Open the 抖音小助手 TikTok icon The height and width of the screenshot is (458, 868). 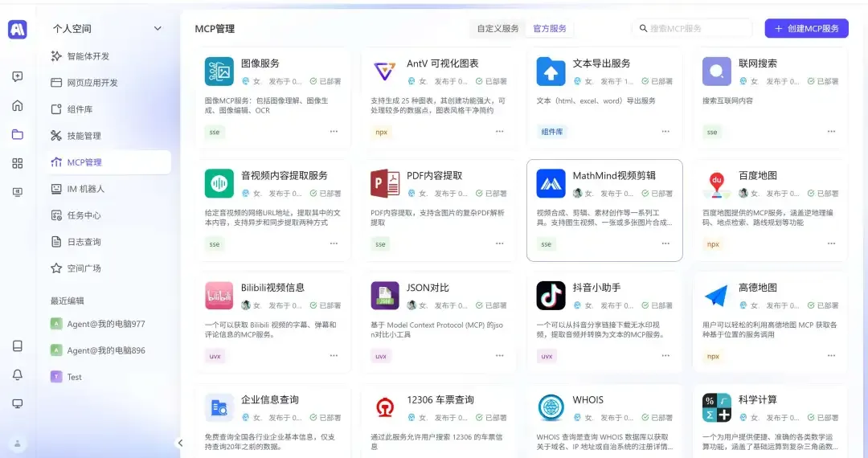point(551,296)
